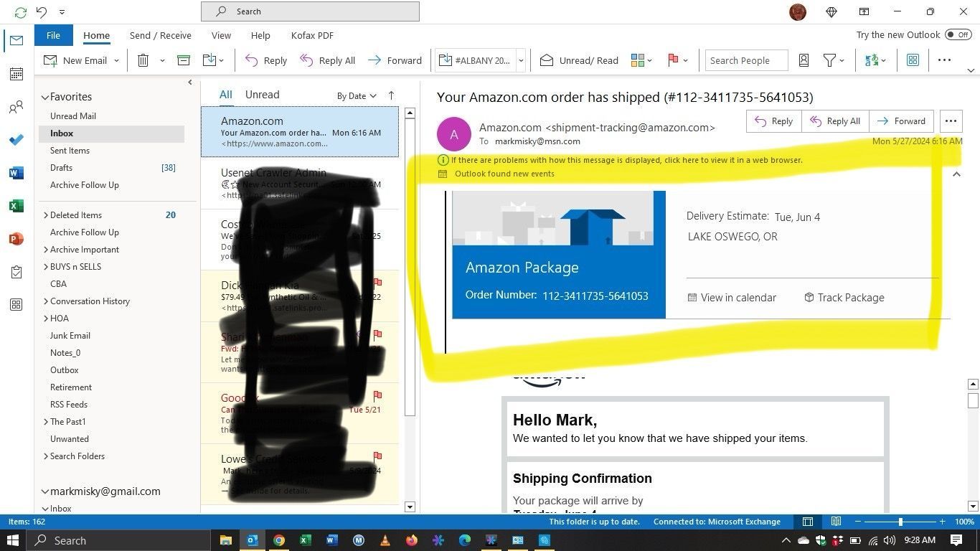
Task: Open Windows Start menu
Action: click(12, 540)
